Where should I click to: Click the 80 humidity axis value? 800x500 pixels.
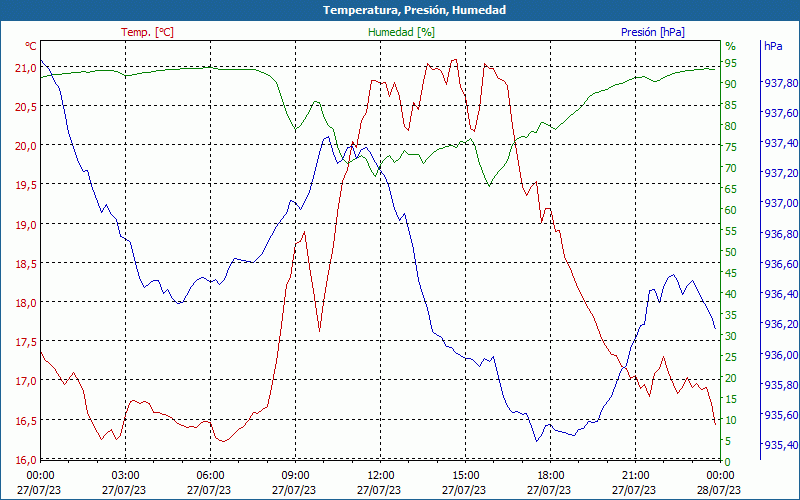click(731, 126)
